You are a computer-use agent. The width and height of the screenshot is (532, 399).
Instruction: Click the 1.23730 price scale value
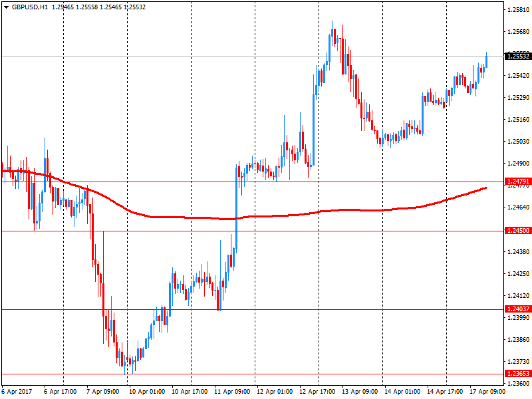[x=518, y=361]
